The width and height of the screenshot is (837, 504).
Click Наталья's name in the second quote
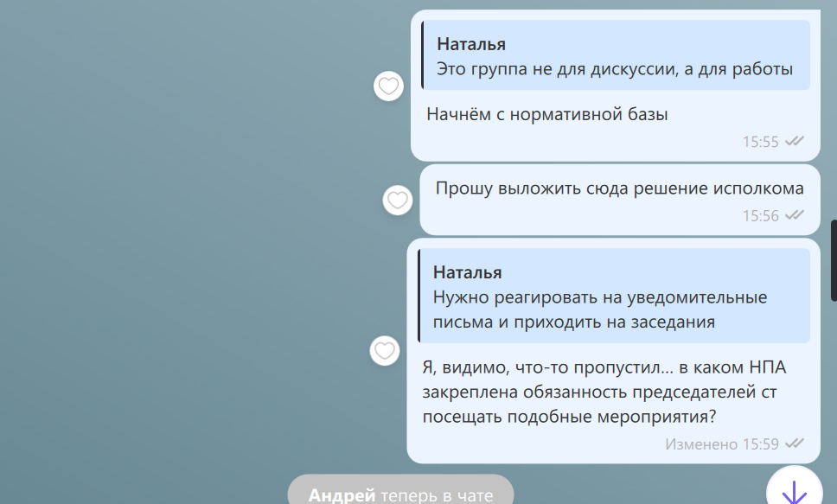point(468,272)
